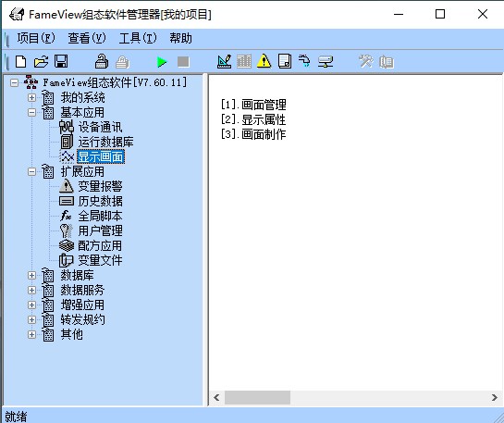
Task: Click the network device toolbar icon
Action: coord(326,61)
